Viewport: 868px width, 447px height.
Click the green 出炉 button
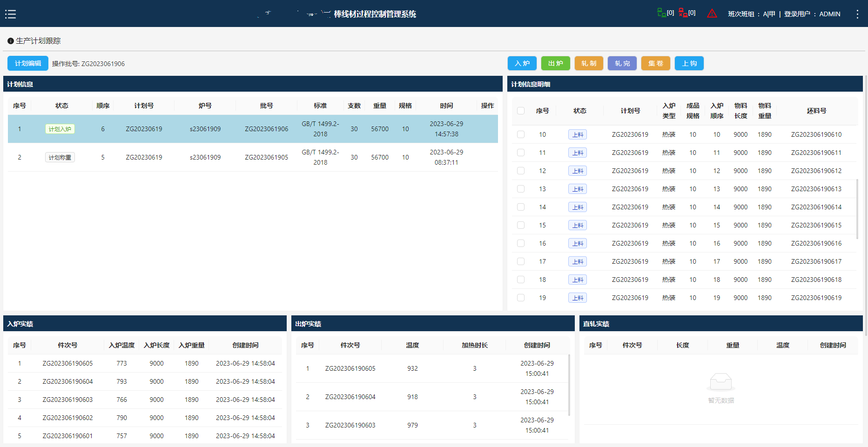pyautogui.click(x=556, y=63)
